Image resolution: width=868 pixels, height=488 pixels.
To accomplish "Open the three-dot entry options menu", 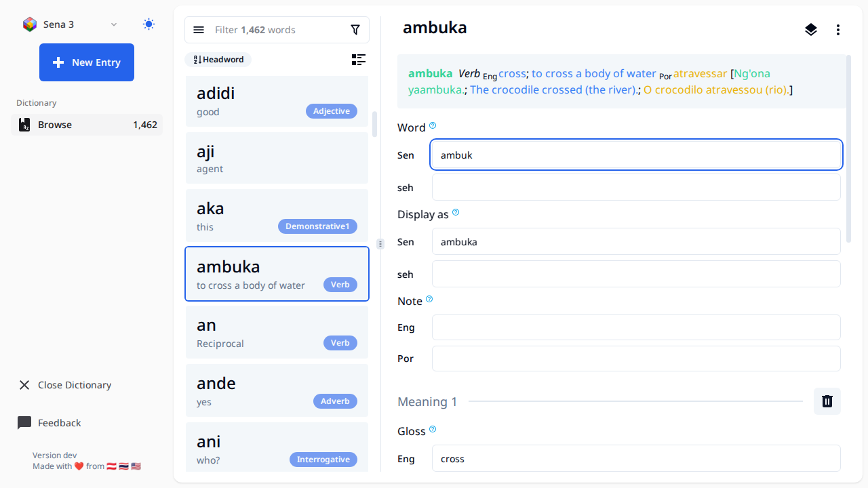I will click(839, 30).
